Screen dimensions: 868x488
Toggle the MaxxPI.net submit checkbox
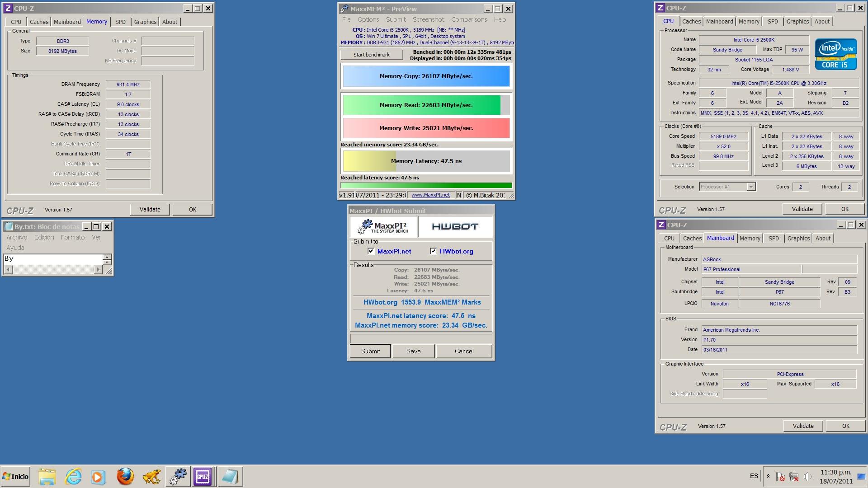coord(371,251)
